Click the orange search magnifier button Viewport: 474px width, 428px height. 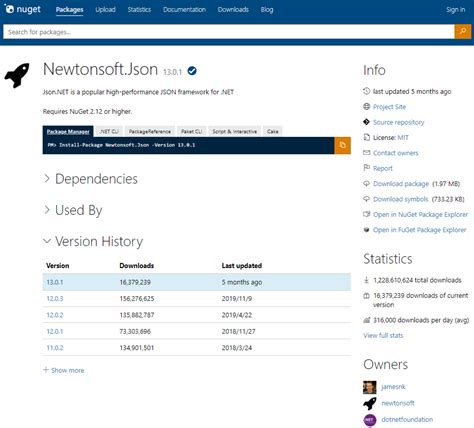pos(463,32)
